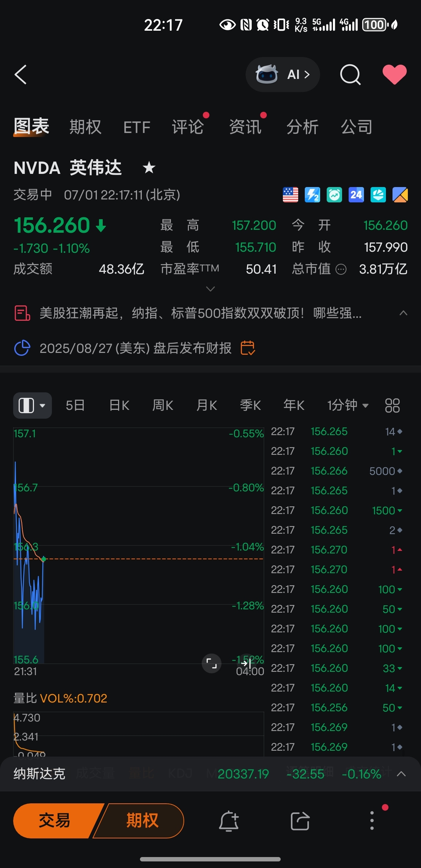421x868 pixels.
Task: Open the AI assistant robot button
Action: tap(282, 75)
